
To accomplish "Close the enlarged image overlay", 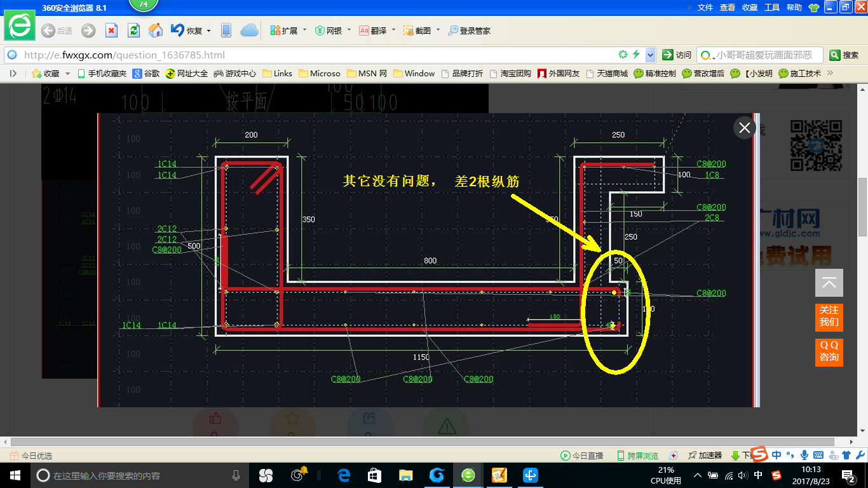I will (x=745, y=128).
